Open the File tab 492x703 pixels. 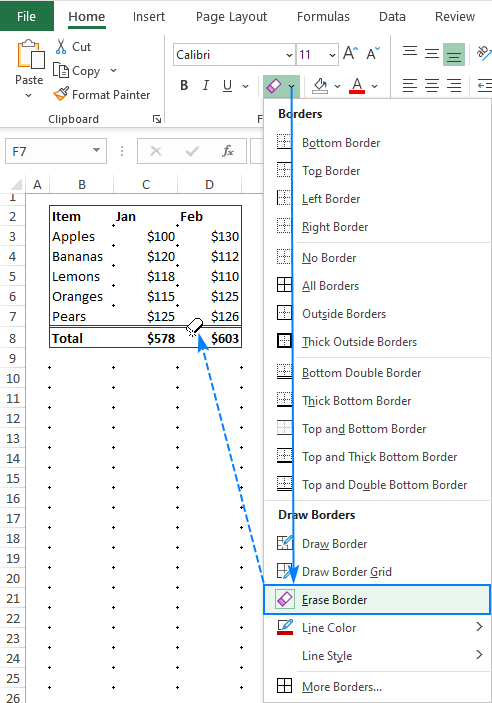pyautogui.click(x=26, y=16)
